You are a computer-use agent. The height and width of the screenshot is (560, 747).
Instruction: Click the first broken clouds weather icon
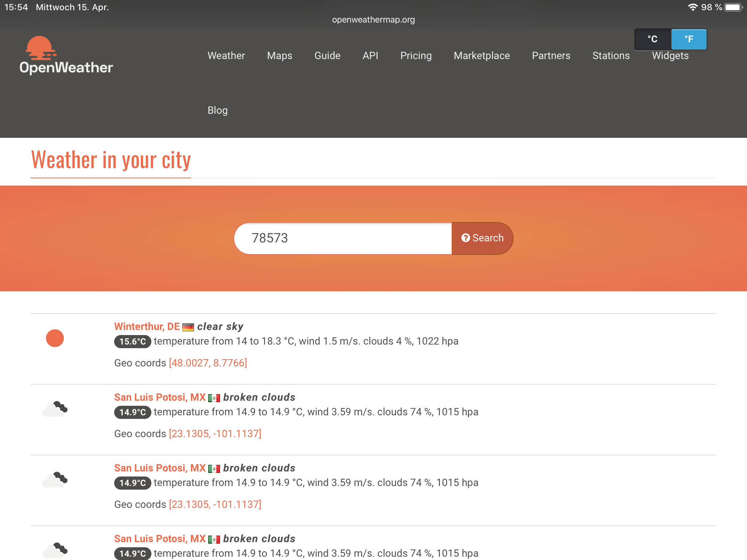pyautogui.click(x=55, y=409)
